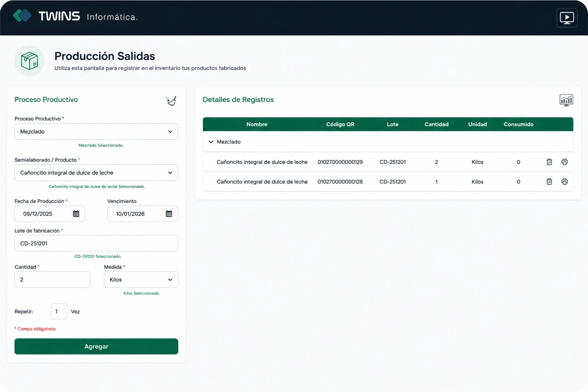The image size is (588, 392).
Task: Click the package box icon beside Producción Salidas
Action: pyautogui.click(x=29, y=61)
